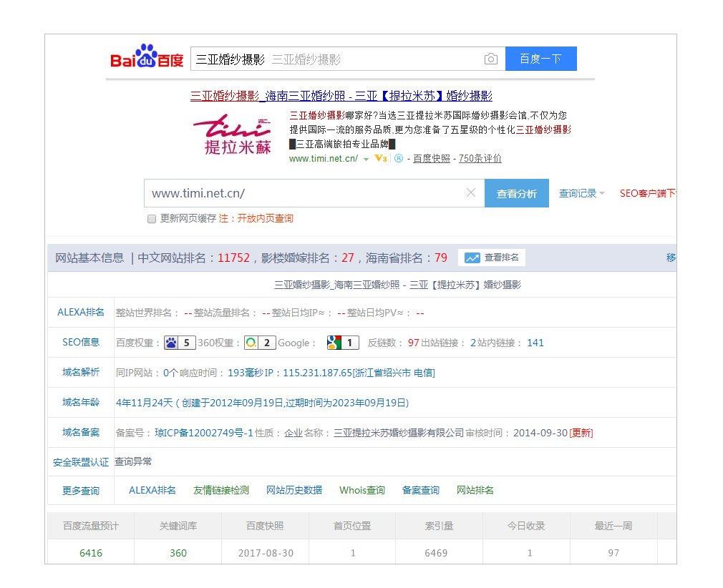Viewport: 723px width, 588px height.
Task: Focus the www.timi.net.cn/ URL input field
Action: tap(314, 193)
